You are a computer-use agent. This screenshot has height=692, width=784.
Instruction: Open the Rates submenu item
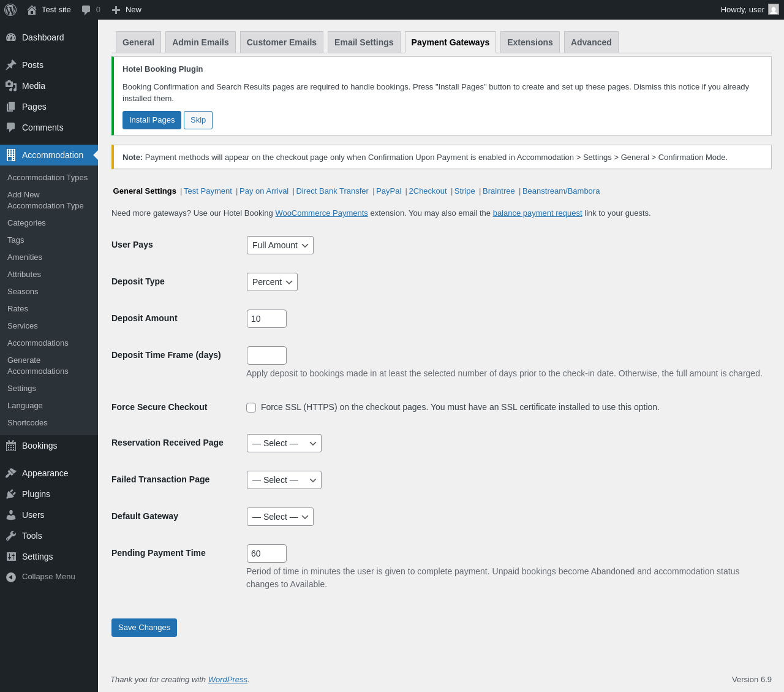pos(18,309)
